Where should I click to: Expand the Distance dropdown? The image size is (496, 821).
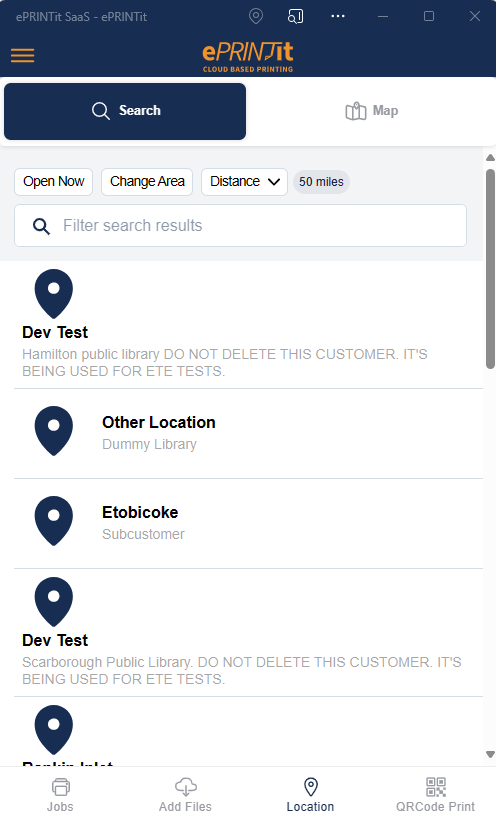245,182
